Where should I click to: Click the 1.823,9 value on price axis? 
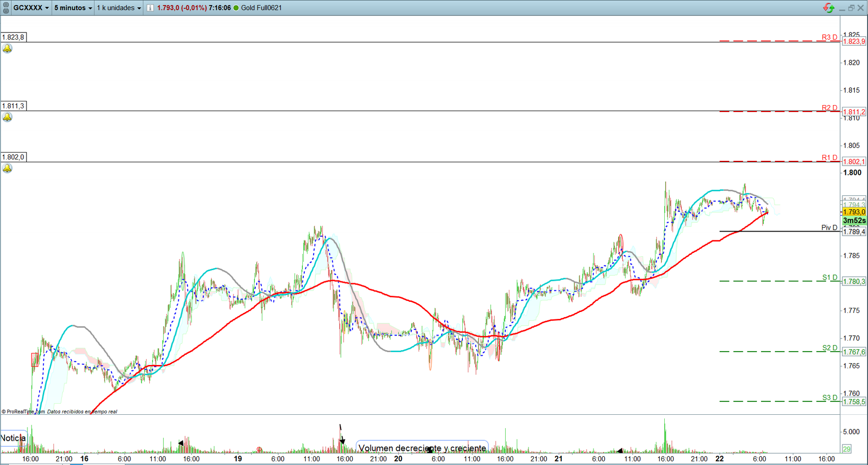[854, 41]
